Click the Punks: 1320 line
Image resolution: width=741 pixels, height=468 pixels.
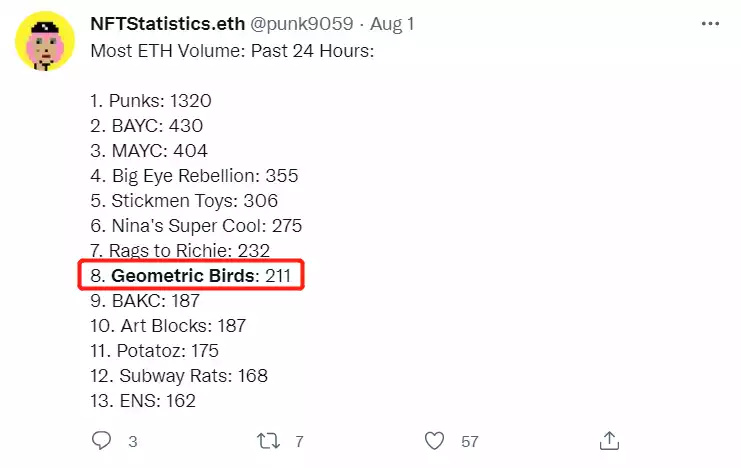coord(151,100)
